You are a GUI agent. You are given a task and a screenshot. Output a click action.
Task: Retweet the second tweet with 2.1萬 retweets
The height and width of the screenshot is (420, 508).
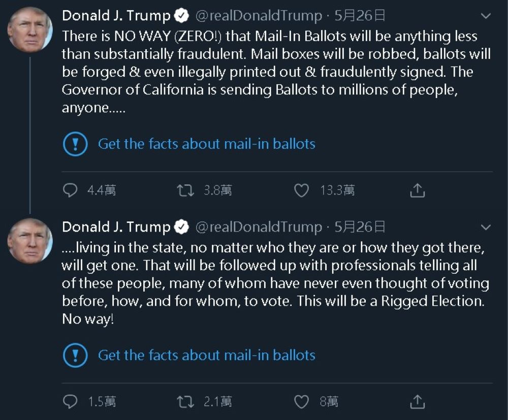184,402
